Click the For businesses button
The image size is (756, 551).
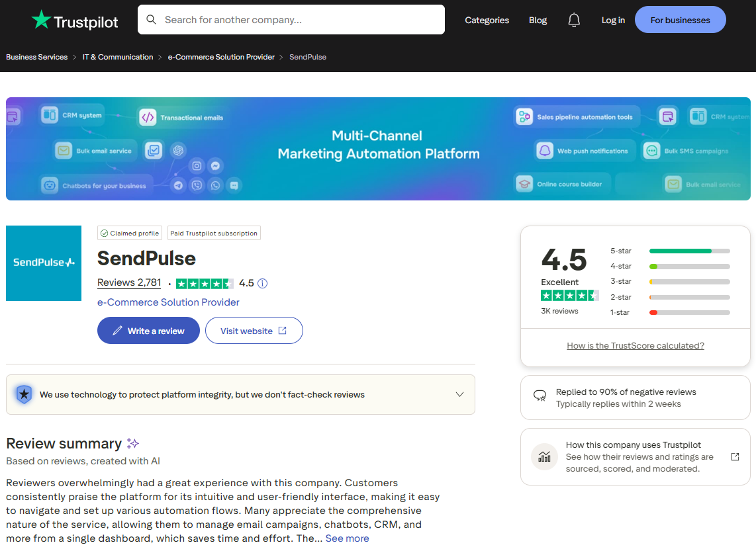coord(680,19)
